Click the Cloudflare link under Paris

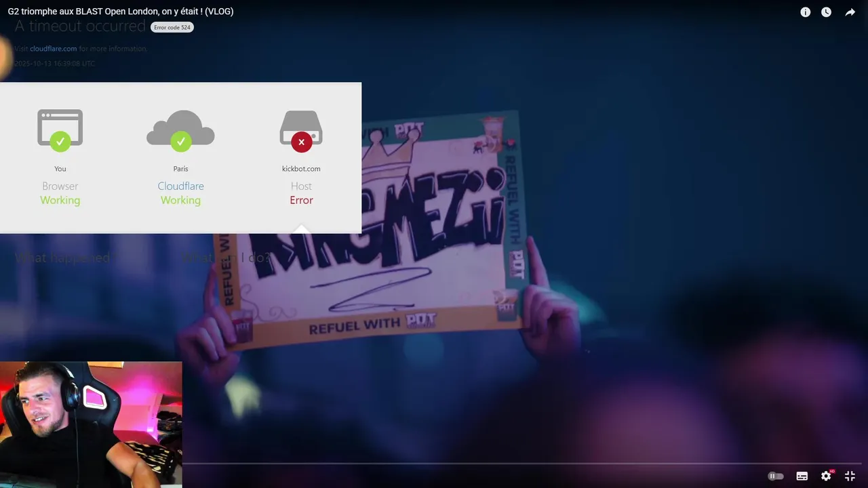point(180,186)
